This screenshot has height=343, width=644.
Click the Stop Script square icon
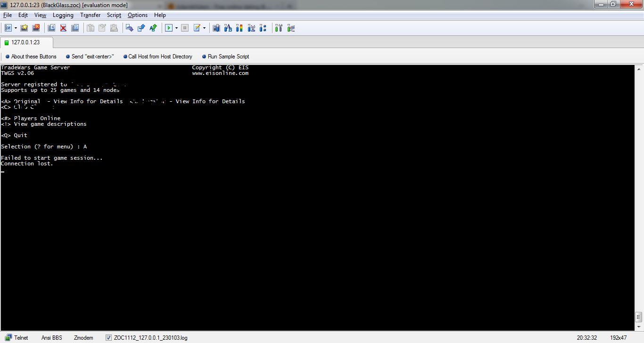coord(185,28)
